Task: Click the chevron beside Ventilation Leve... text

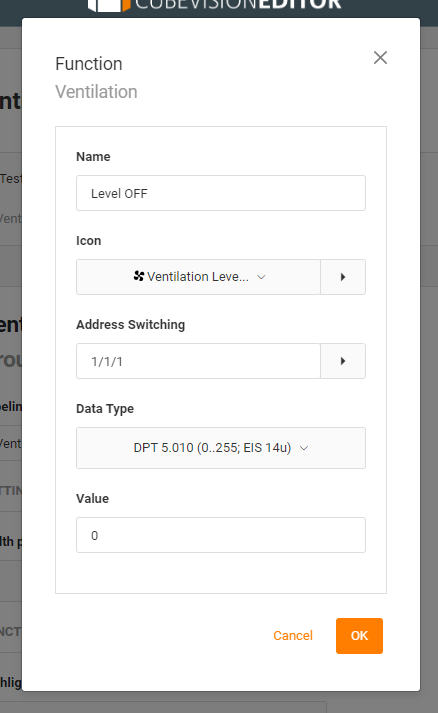Action: pos(261,277)
